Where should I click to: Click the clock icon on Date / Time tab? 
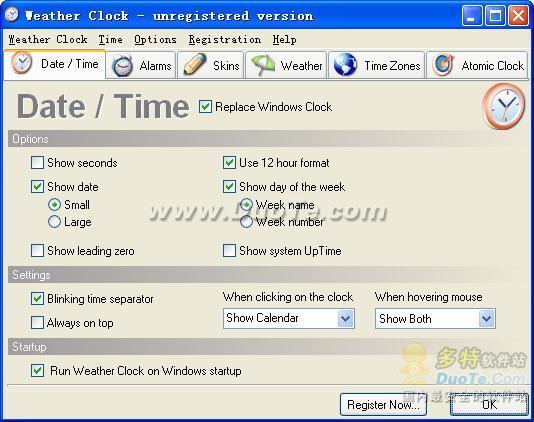pyautogui.click(x=21, y=63)
